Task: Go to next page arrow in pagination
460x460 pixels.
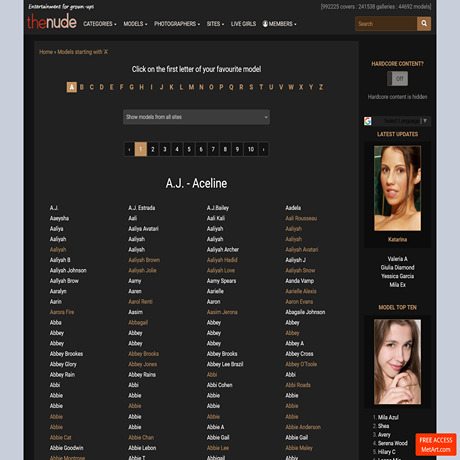Action: (x=263, y=149)
